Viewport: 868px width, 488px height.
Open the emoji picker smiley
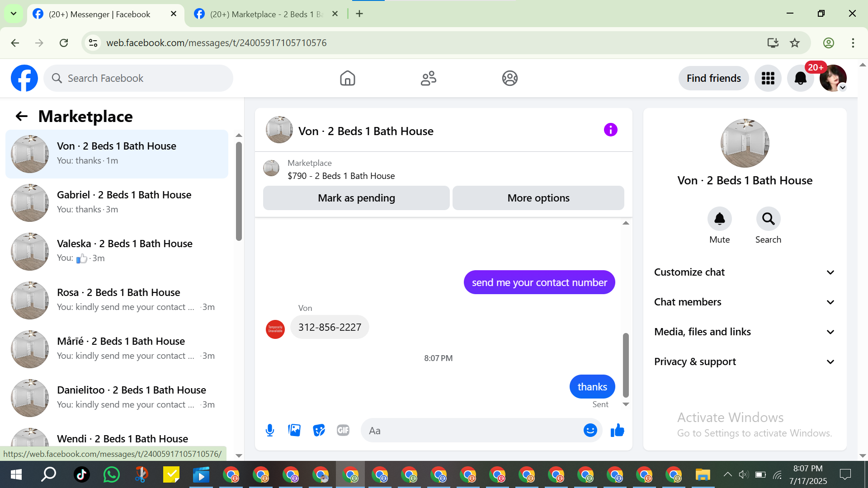click(x=590, y=430)
